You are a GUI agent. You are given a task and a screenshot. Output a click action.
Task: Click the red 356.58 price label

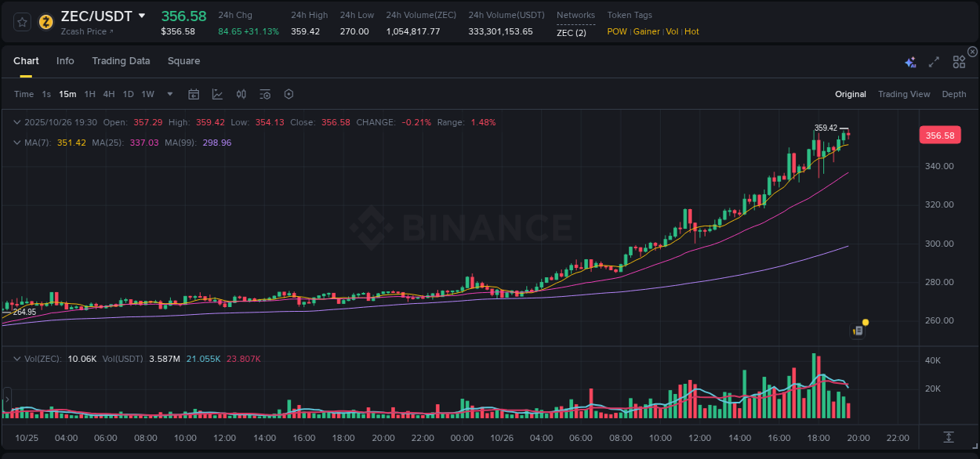[x=939, y=135]
